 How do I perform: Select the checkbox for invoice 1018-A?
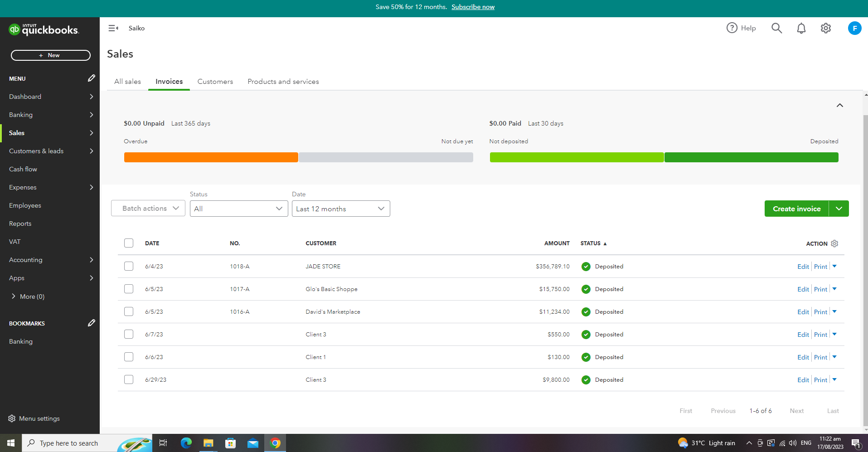pyautogui.click(x=129, y=266)
